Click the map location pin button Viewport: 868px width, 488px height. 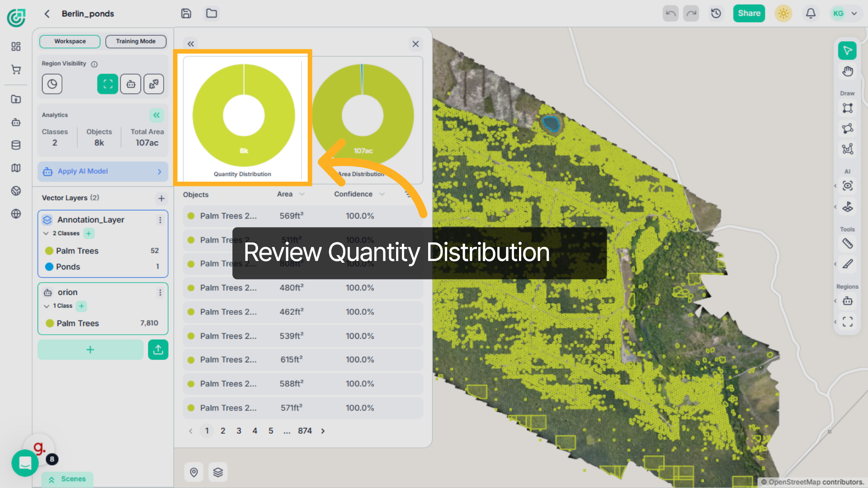pyautogui.click(x=194, y=472)
